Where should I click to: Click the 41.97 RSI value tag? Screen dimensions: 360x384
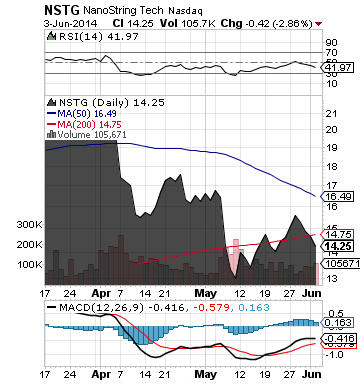[337, 68]
